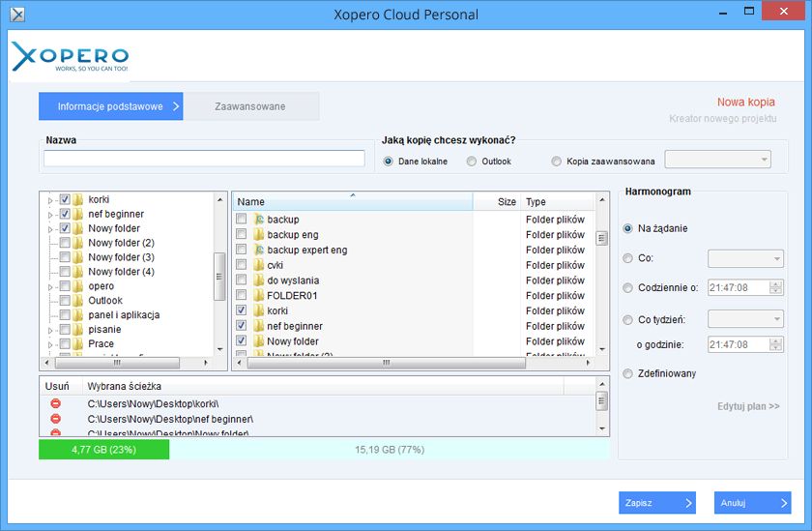Click the backup eng folder icon

coord(259,235)
